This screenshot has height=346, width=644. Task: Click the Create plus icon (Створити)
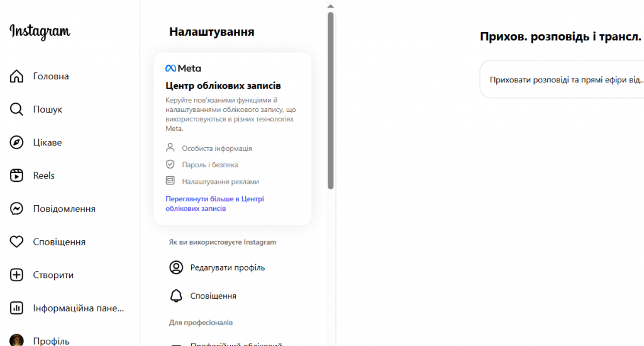point(17,275)
